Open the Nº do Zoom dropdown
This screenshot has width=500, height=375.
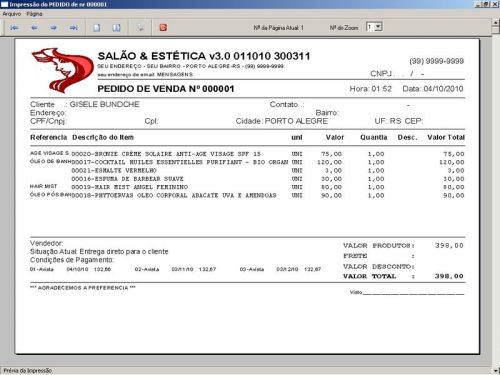[378, 27]
